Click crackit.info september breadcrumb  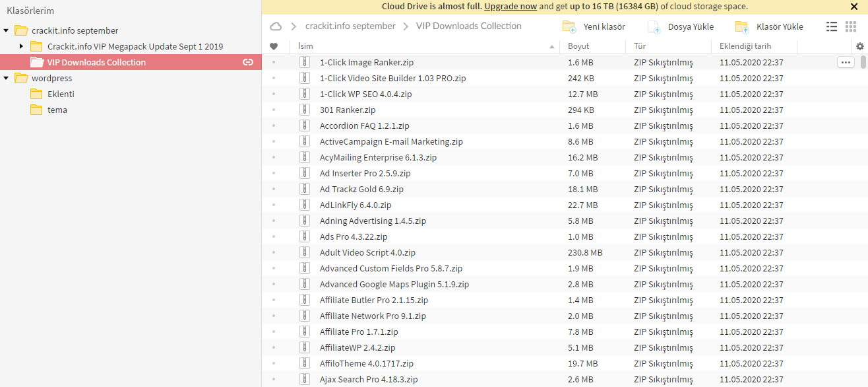tap(350, 26)
